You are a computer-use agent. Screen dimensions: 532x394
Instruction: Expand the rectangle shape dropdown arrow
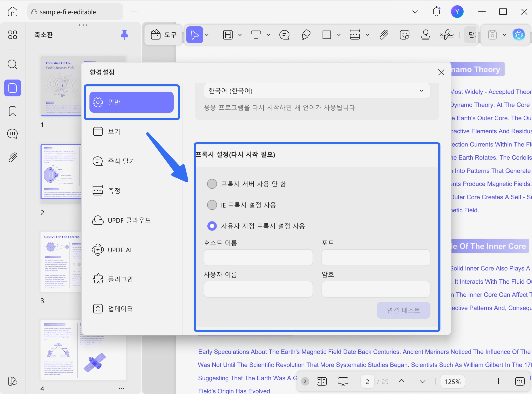click(339, 35)
